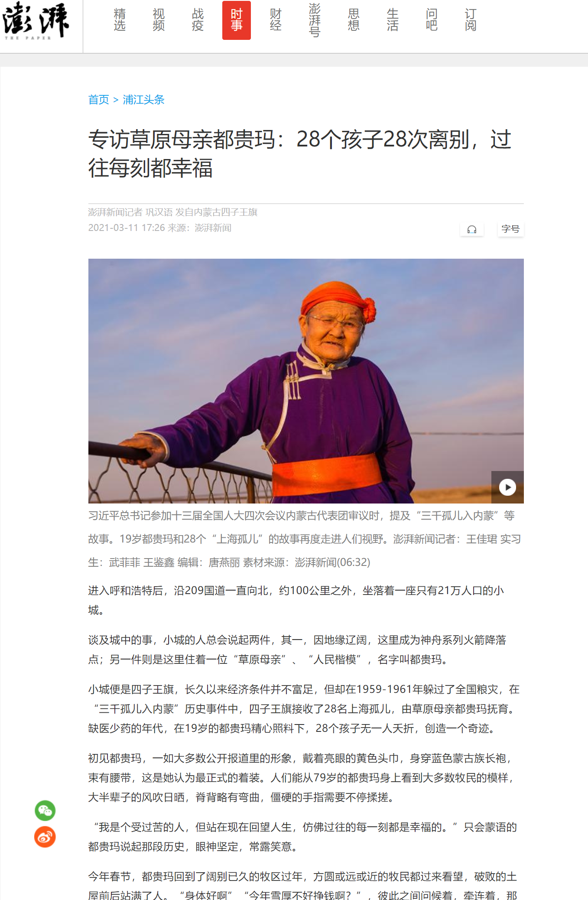588x900 pixels.
Task: Open the 澎湃号 section
Action: pos(315,20)
